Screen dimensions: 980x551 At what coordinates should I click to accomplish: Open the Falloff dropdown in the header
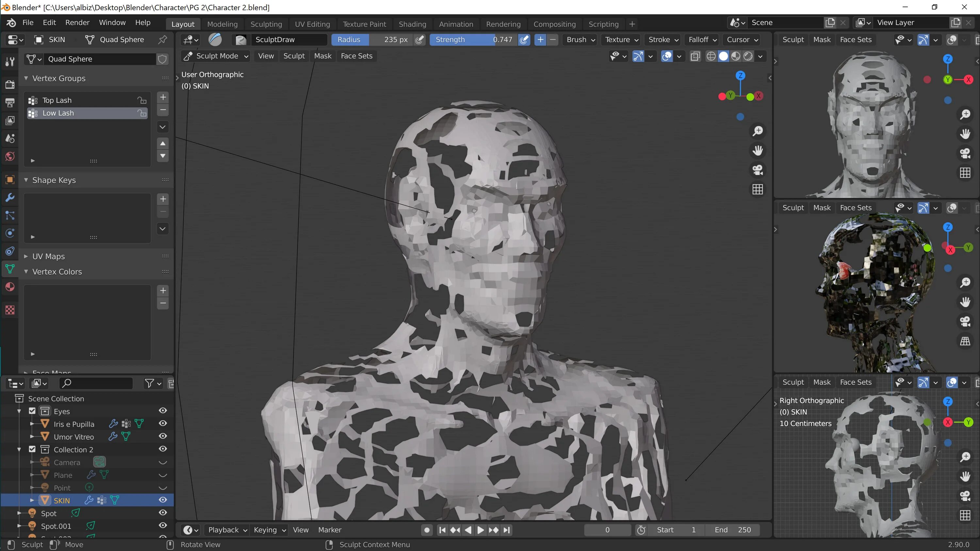[701, 39]
